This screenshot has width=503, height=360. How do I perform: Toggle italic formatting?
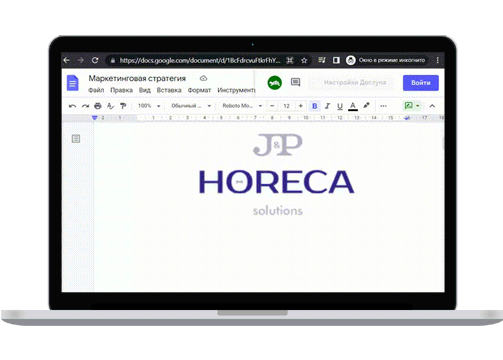point(327,106)
